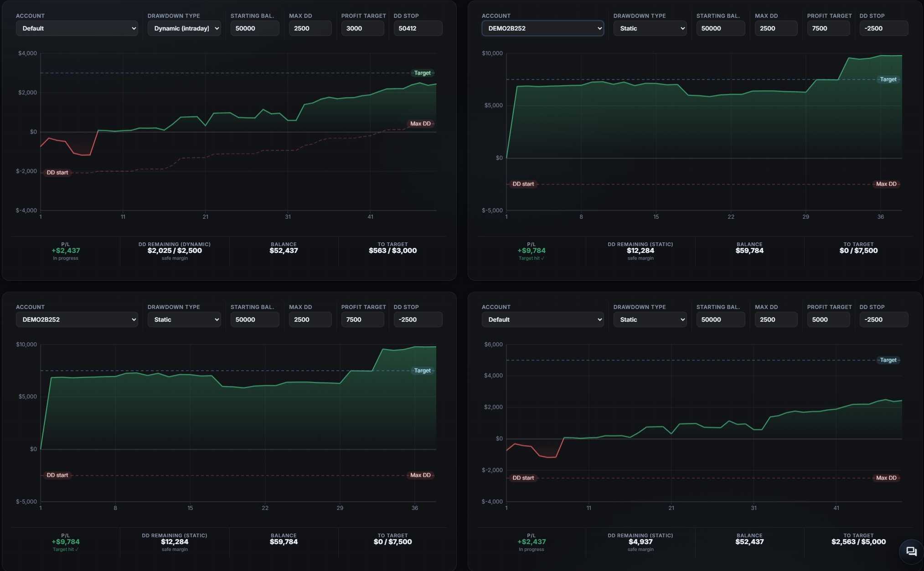Click Target hit status in top-right panel
Screen dimensions: 924x571
[x=532, y=258]
